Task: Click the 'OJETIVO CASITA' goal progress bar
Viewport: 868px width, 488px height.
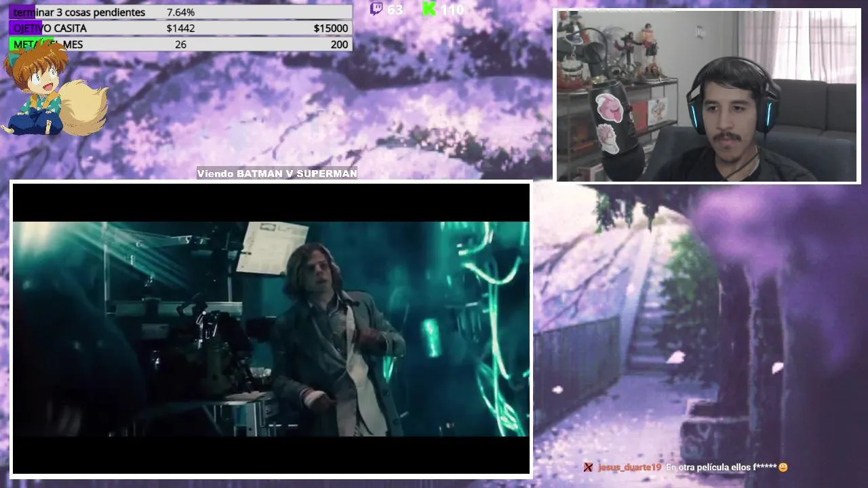Action: click(180, 28)
